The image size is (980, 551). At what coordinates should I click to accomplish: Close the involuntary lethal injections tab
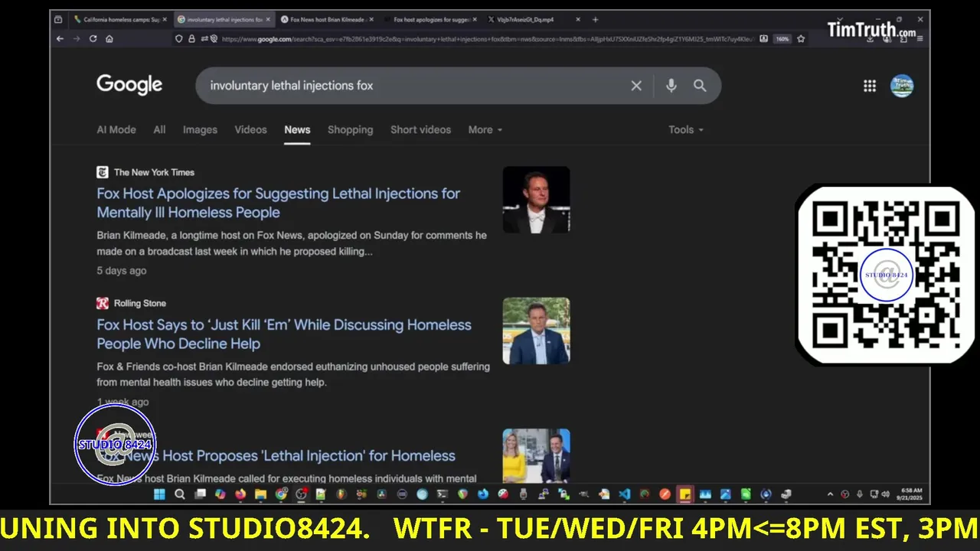[268, 19]
